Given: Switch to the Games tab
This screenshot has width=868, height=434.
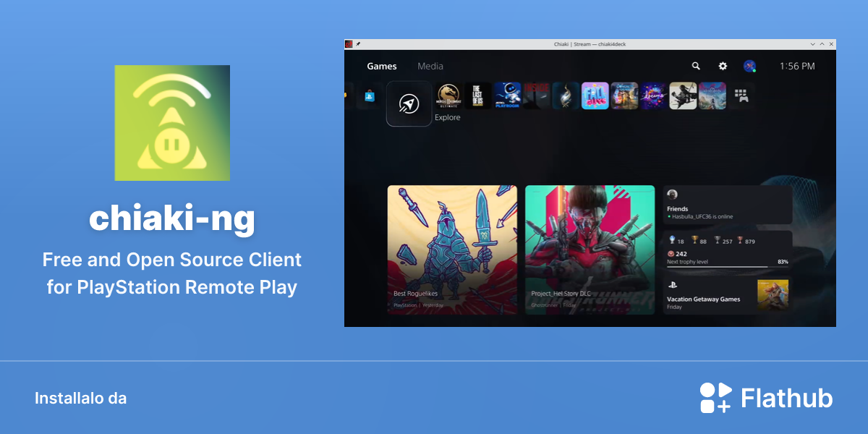Looking at the screenshot, I should click(x=382, y=66).
